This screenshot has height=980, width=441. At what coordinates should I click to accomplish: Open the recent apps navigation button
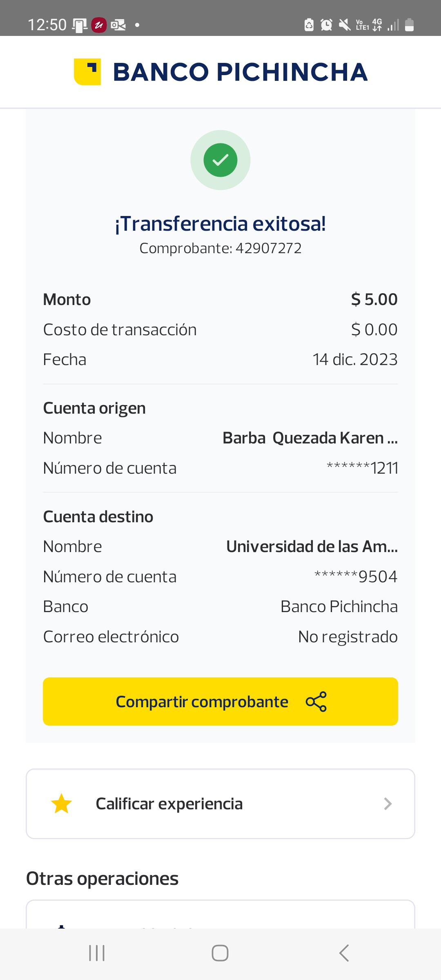click(x=97, y=953)
